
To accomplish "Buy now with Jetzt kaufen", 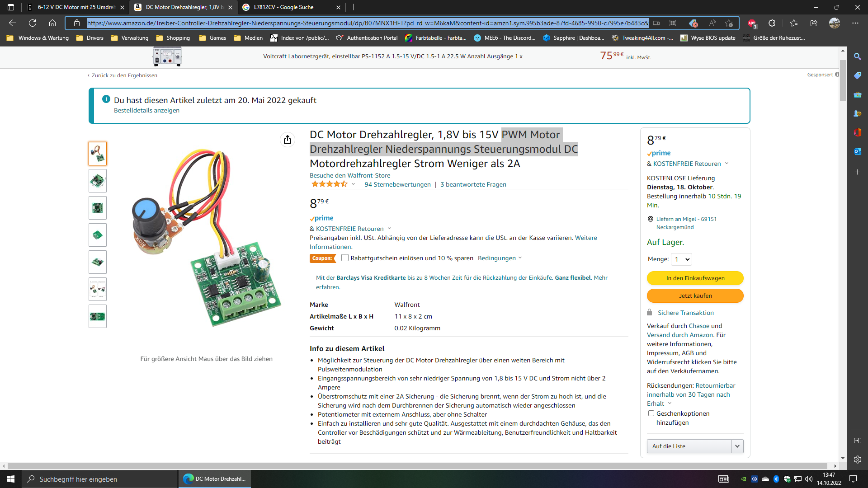I will [x=695, y=296].
